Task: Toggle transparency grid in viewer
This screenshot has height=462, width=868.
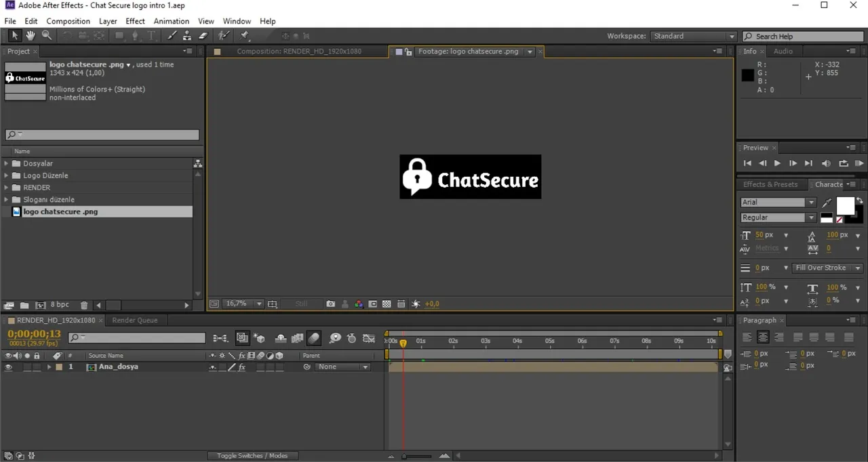Action: 387,304
